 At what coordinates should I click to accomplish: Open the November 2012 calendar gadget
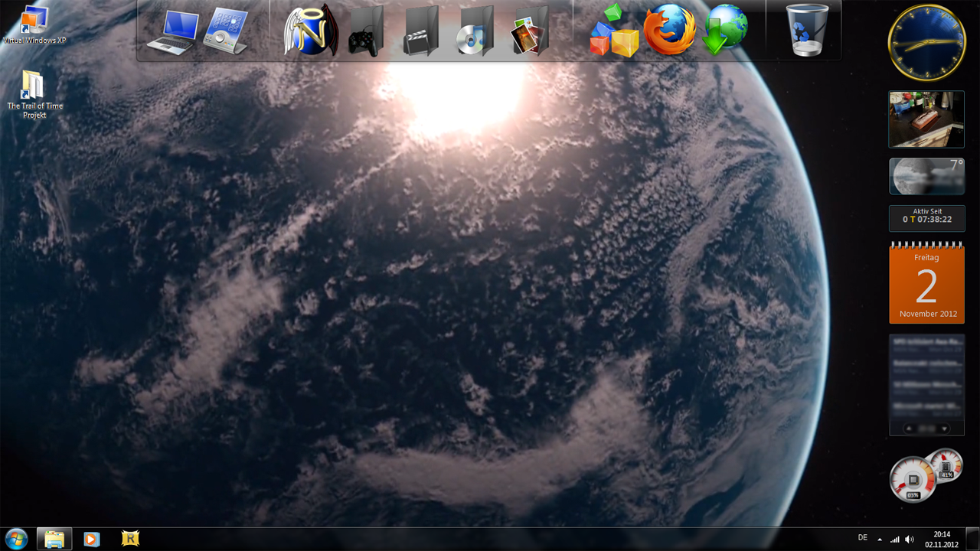(x=926, y=283)
